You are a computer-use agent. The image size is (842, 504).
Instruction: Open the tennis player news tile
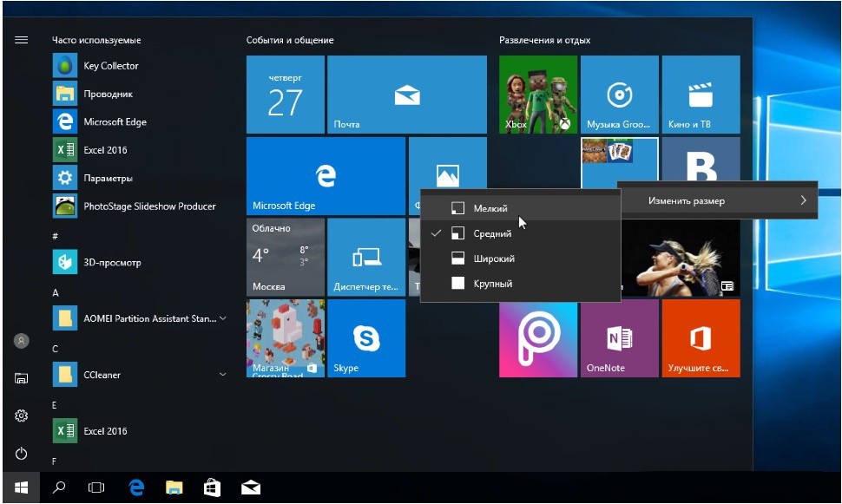click(681, 258)
